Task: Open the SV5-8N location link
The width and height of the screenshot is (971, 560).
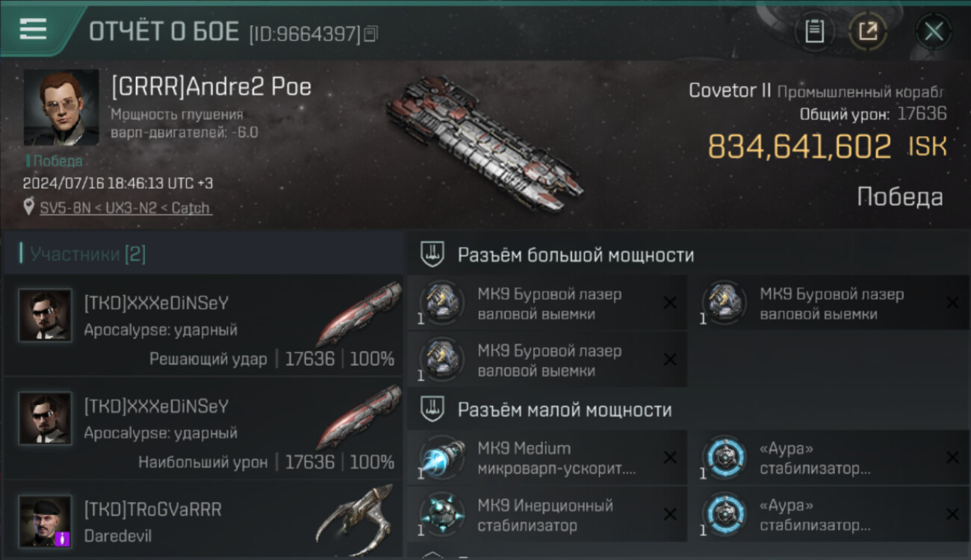Action: click(125, 208)
